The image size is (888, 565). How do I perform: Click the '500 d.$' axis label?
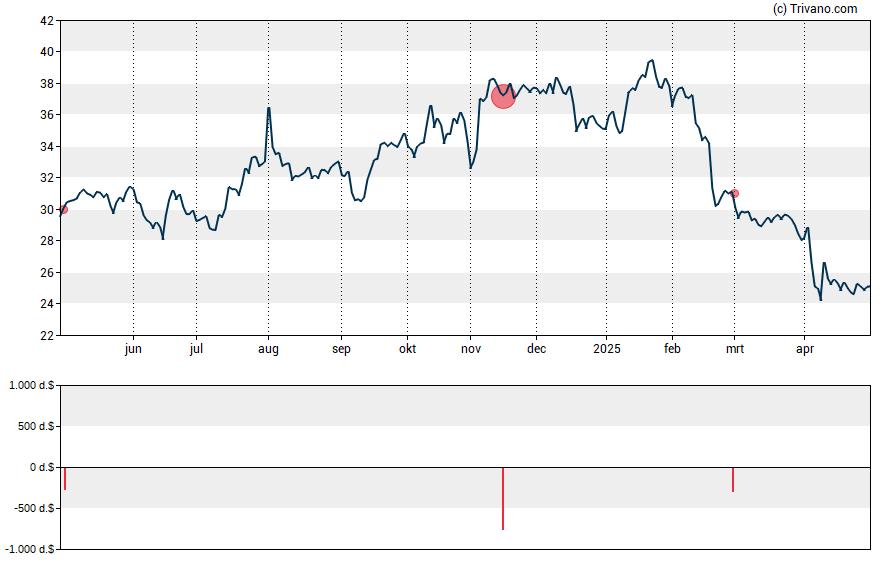pyautogui.click(x=36, y=426)
